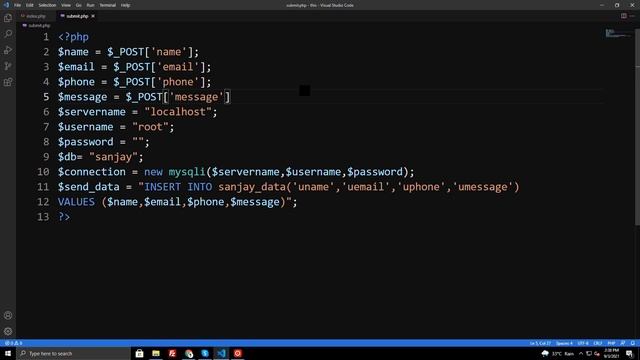This screenshot has height=360, width=640.
Task: Click line number 10 in the gutter
Action: tap(43, 172)
